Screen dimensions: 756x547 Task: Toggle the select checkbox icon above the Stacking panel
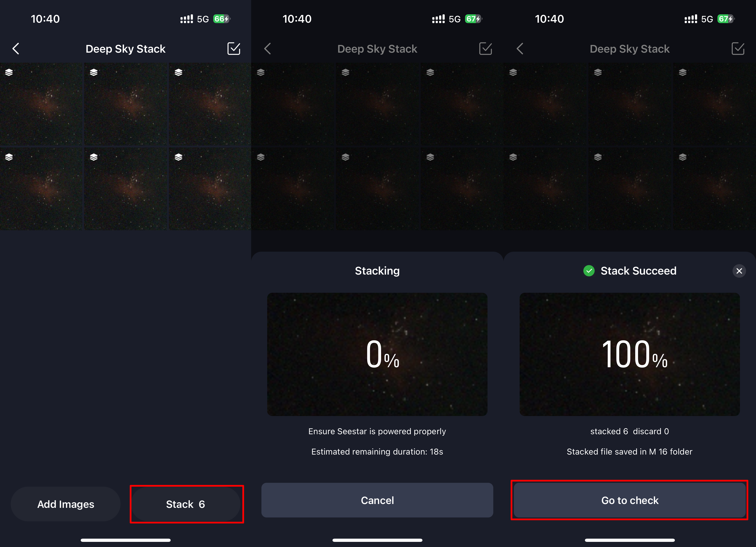485,49
